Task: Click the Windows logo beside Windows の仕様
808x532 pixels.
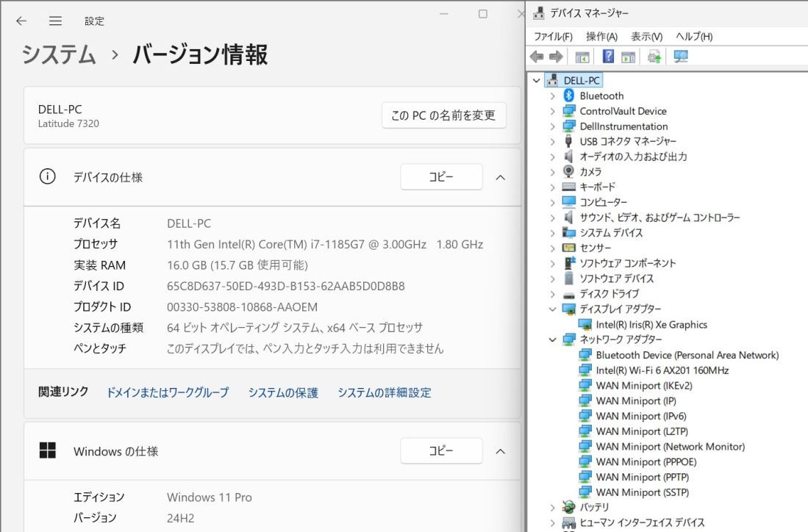Action: tap(47, 450)
